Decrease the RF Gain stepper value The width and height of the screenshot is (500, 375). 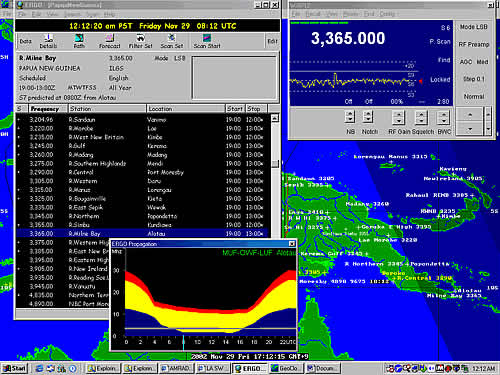tap(399, 120)
